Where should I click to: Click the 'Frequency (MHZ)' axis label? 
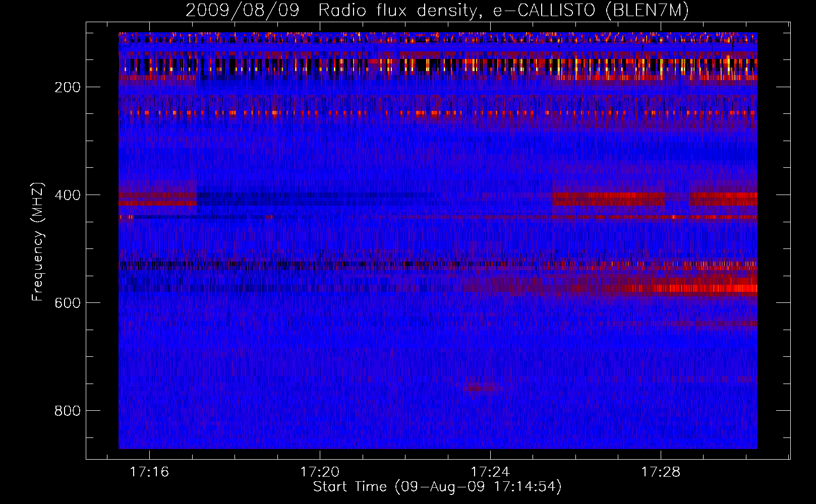tap(38, 241)
